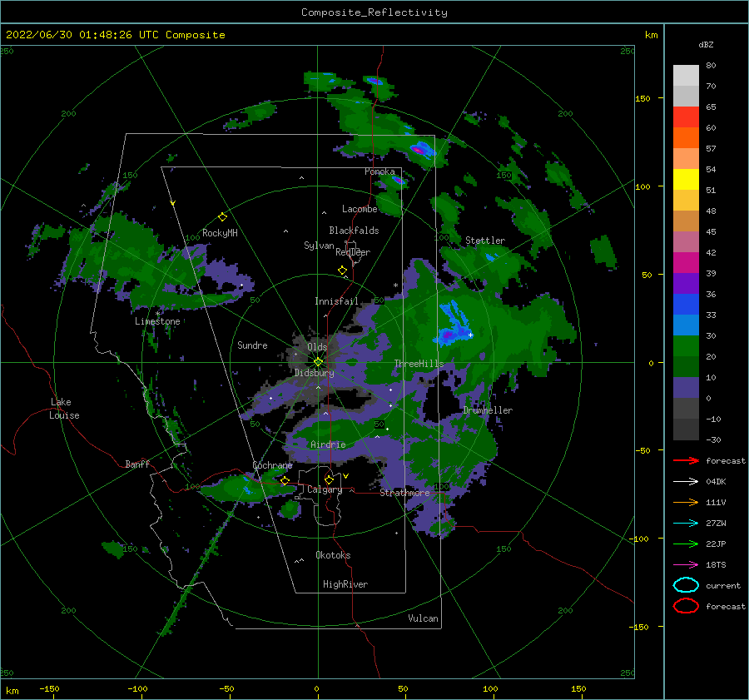
Task: Select the Lacombe label
Action: [x=360, y=209]
